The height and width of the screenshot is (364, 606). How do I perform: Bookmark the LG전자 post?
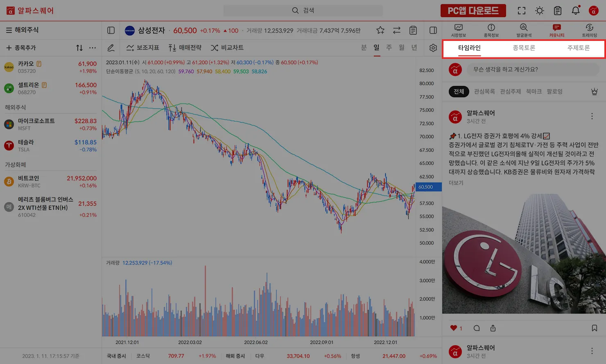(595, 328)
